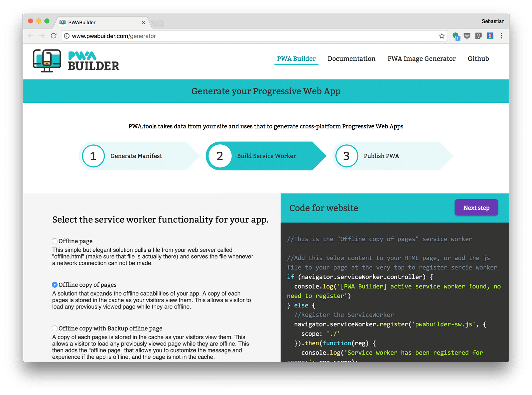Open the PWA Builder nav link
This screenshot has width=532, height=395.
tap(296, 59)
